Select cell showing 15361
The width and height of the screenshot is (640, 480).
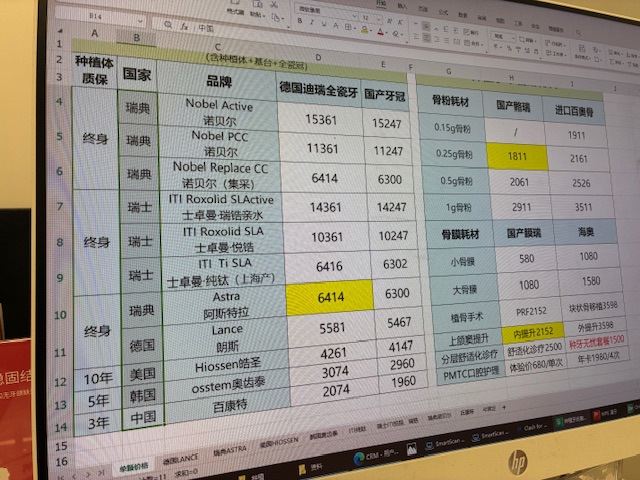[320, 119]
